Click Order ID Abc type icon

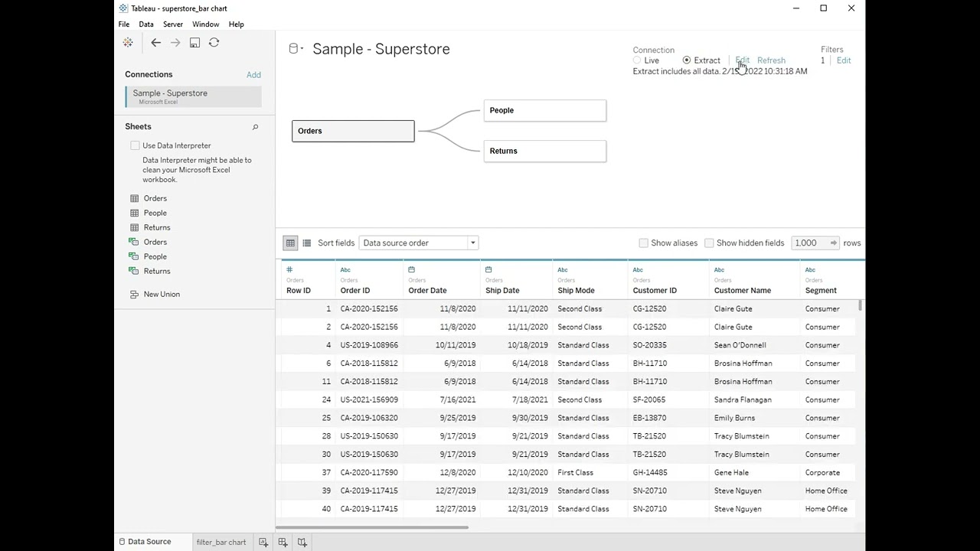[x=345, y=269]
